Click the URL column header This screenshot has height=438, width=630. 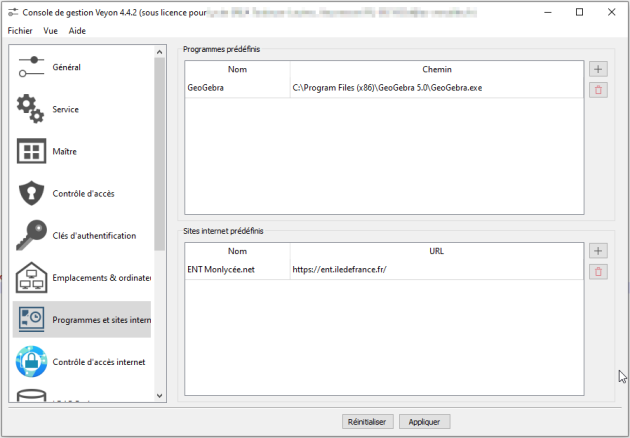(x=437, y=251)
